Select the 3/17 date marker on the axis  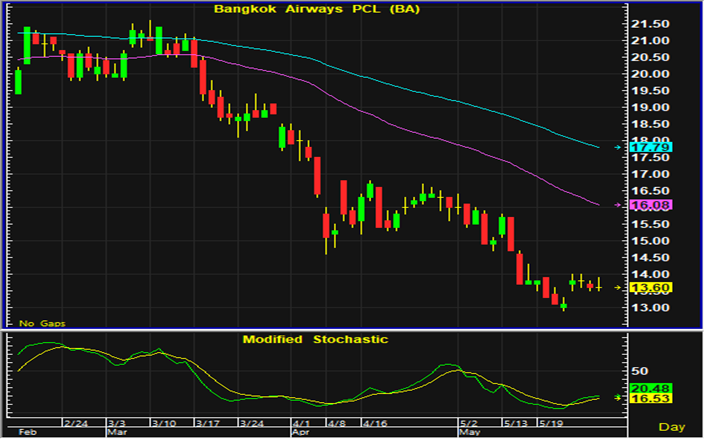tap(208, 423)
